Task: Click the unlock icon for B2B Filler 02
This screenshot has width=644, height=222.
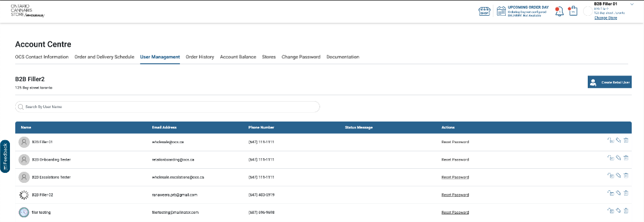Action: [x=611, y=193]
